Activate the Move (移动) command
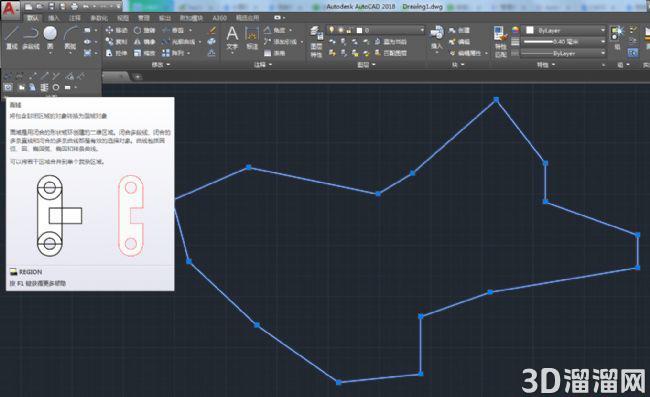650x397 pixels. 116,30
